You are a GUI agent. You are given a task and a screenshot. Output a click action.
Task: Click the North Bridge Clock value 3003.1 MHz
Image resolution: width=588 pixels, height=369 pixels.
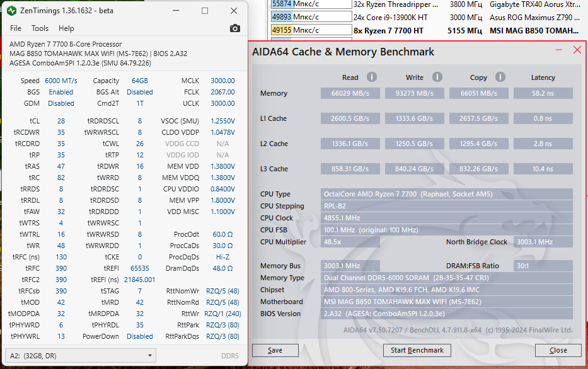(543, 242)
